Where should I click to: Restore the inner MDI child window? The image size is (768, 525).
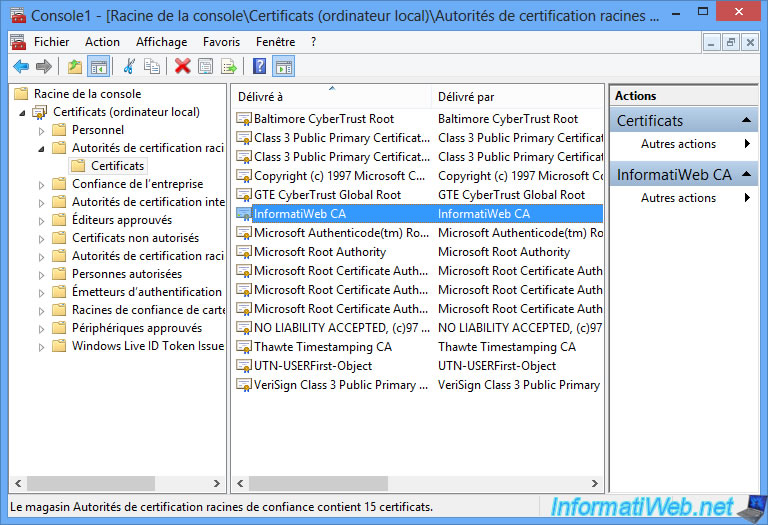[x=730, y=43]
